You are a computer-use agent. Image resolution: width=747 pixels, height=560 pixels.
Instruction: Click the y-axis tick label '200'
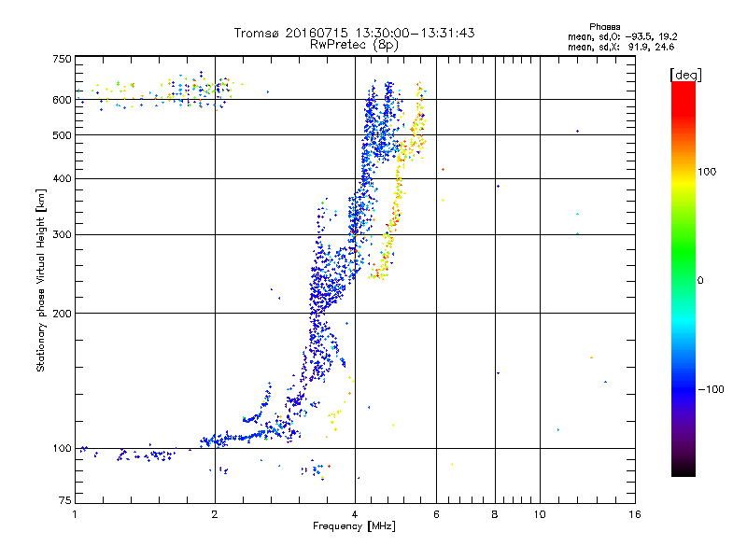point(62,314)
